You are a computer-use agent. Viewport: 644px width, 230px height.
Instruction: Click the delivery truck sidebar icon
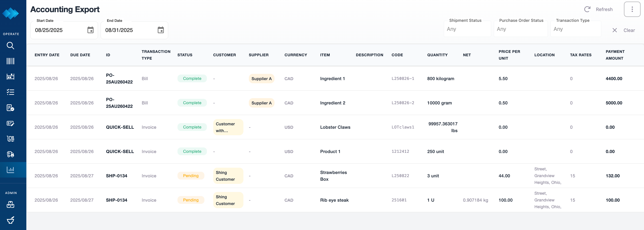[10, 154]
